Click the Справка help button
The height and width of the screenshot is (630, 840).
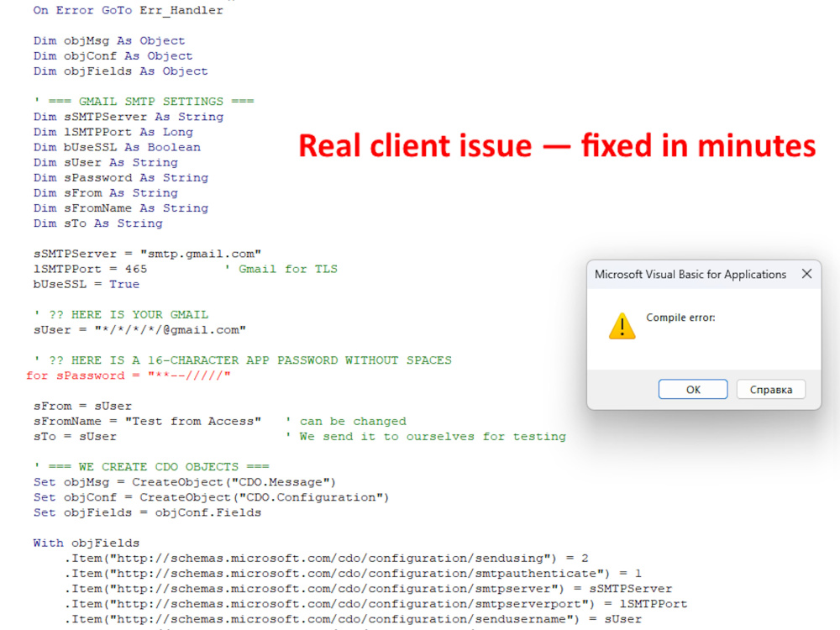click(x=771, y=390)
